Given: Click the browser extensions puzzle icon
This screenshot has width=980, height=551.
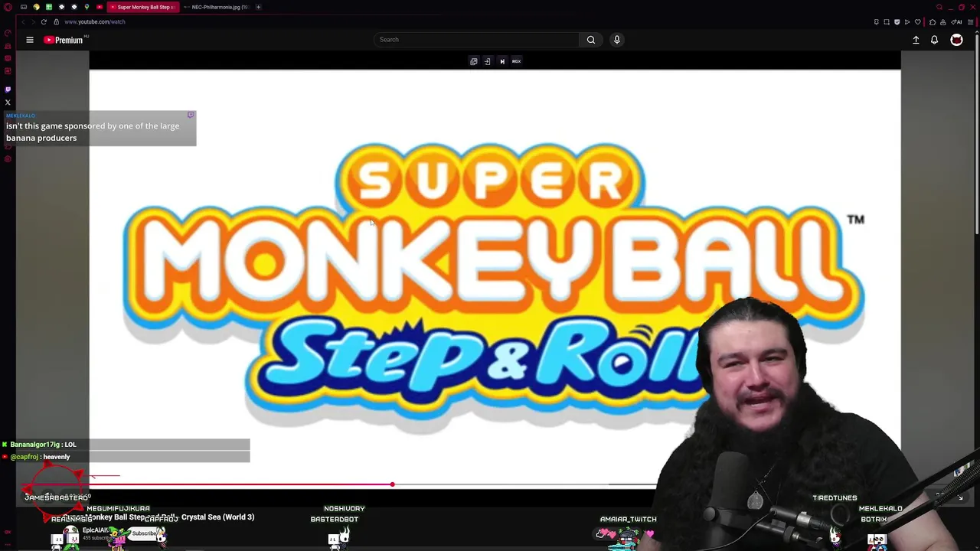Looking at the screenshot, I should pos(933,21).
